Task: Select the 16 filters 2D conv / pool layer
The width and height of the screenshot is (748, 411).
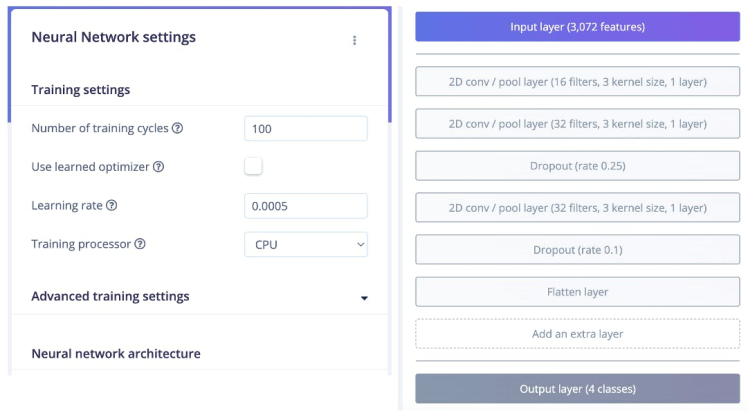Action: click(577, 82)
